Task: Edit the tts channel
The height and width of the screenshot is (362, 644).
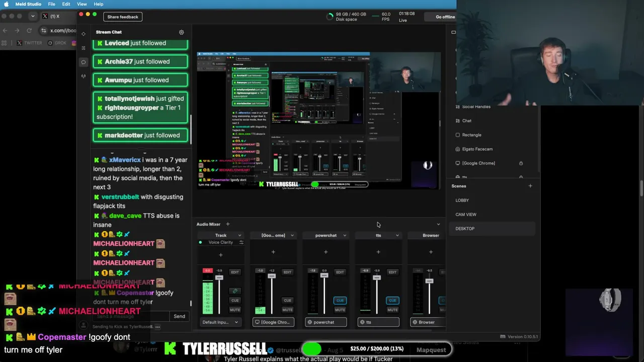Action: click(392, 272)
